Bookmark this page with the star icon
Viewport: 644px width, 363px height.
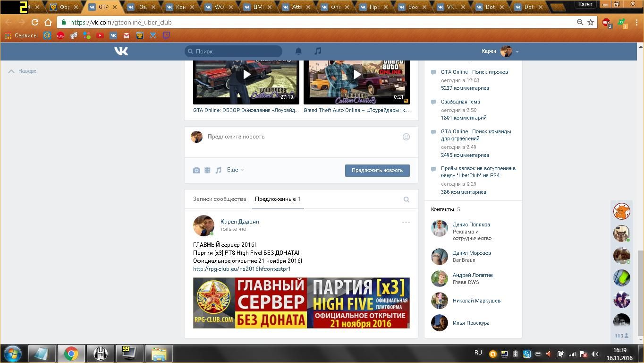pyautogui.click(x=591, y=22)
